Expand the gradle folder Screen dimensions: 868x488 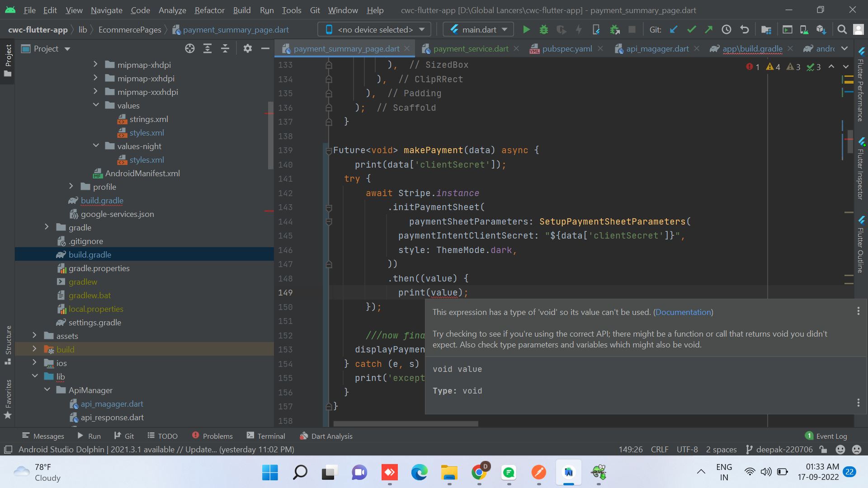(x=47, y=227)
